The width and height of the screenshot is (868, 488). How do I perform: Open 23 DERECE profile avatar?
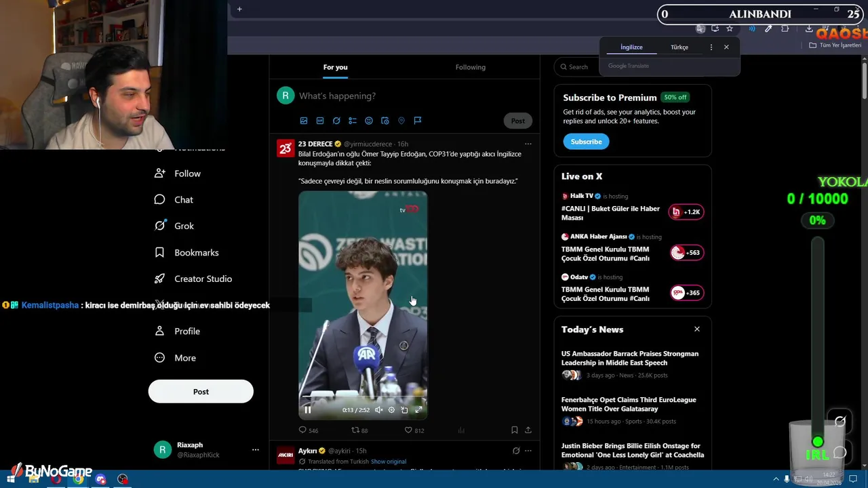point(285,148)
